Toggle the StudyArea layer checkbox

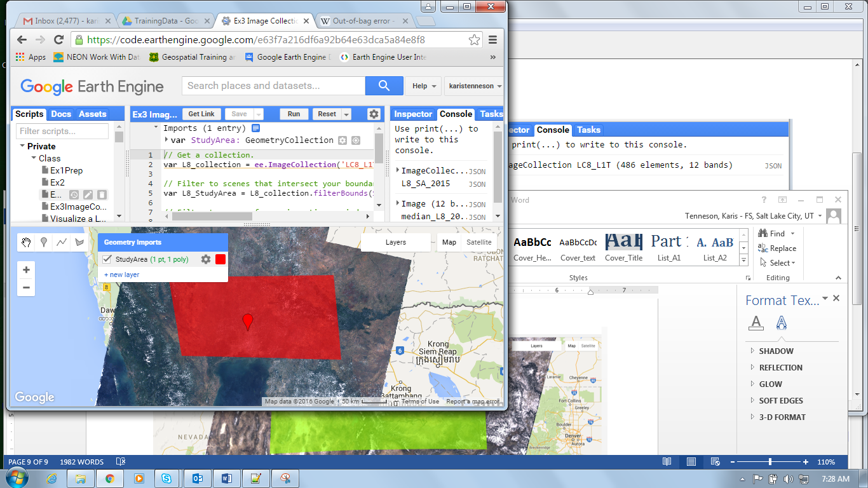(x=107, y=259)
